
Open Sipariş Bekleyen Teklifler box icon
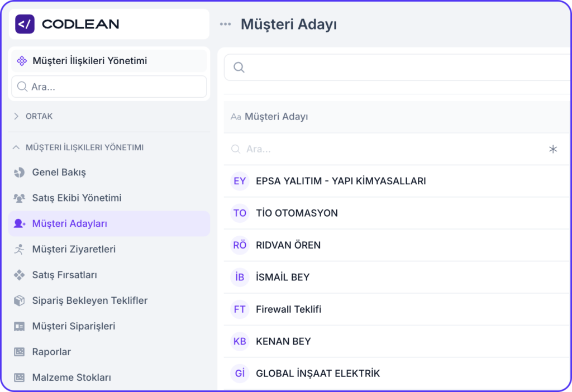tap(20, 301)
